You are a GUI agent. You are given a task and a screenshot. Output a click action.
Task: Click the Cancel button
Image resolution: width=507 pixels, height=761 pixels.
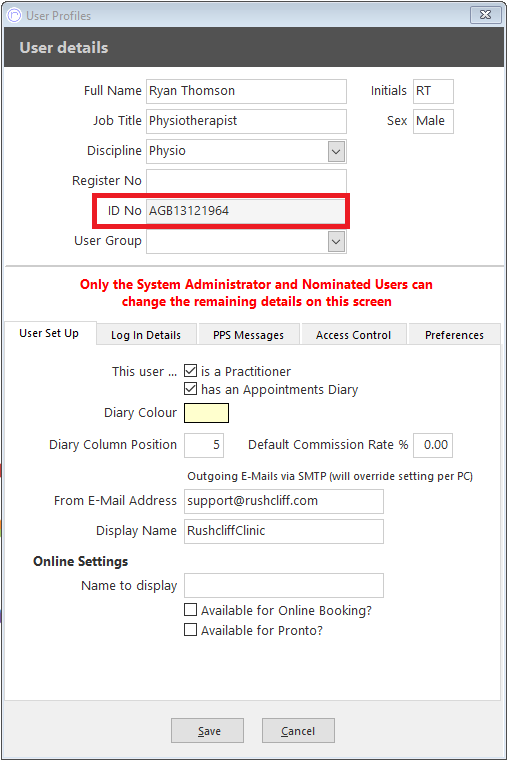coord(298,730)
